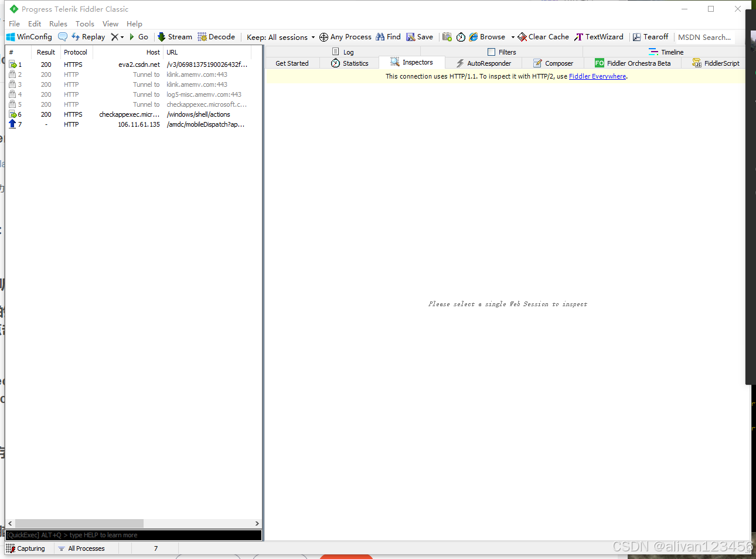Open the Edit menu
Screen dimensions: 756x559
(x=35, y=24)
